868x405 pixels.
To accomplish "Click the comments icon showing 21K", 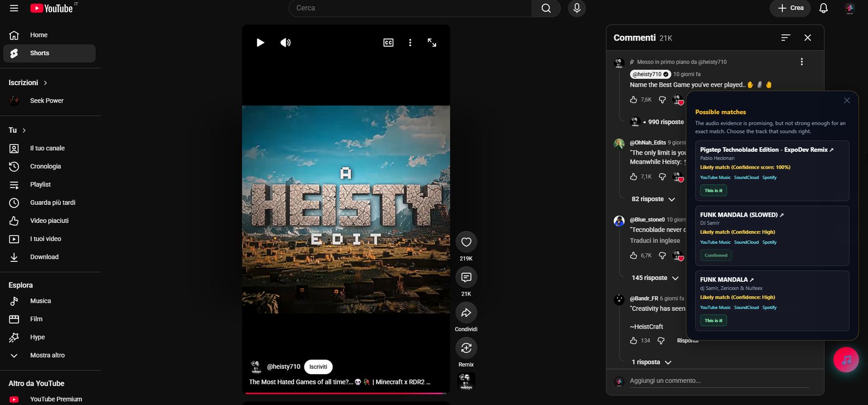I will click(466, 278).
